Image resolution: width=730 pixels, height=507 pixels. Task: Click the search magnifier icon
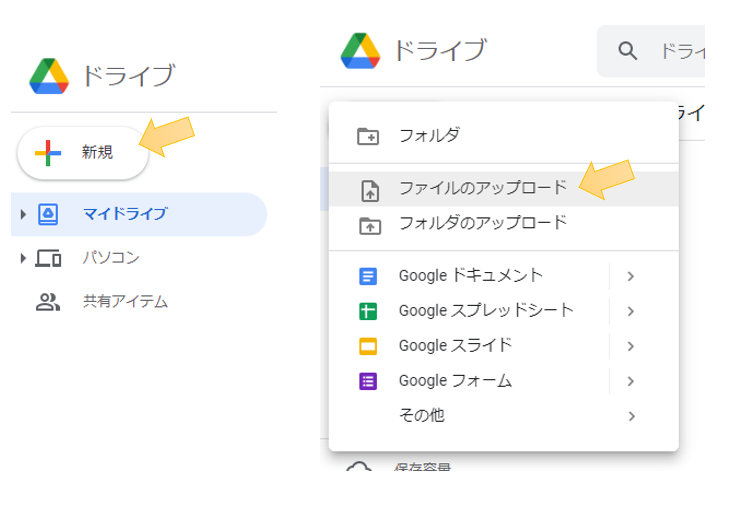pos(628,50)
